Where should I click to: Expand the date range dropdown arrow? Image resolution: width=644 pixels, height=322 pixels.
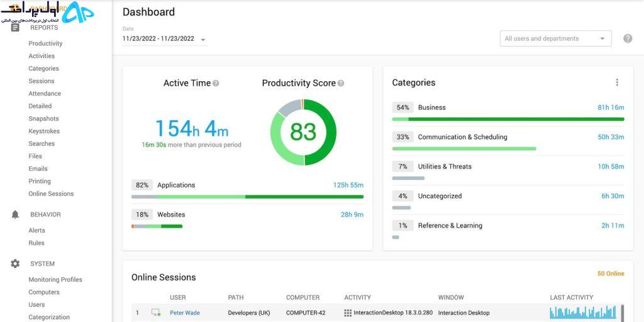click(x=203, y=40)
